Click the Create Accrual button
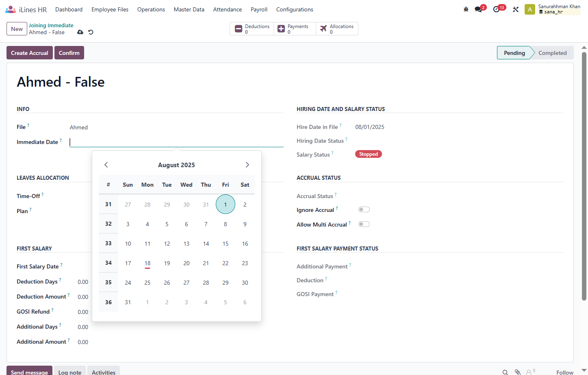This screenshot has height=375, width=588. 30,53
